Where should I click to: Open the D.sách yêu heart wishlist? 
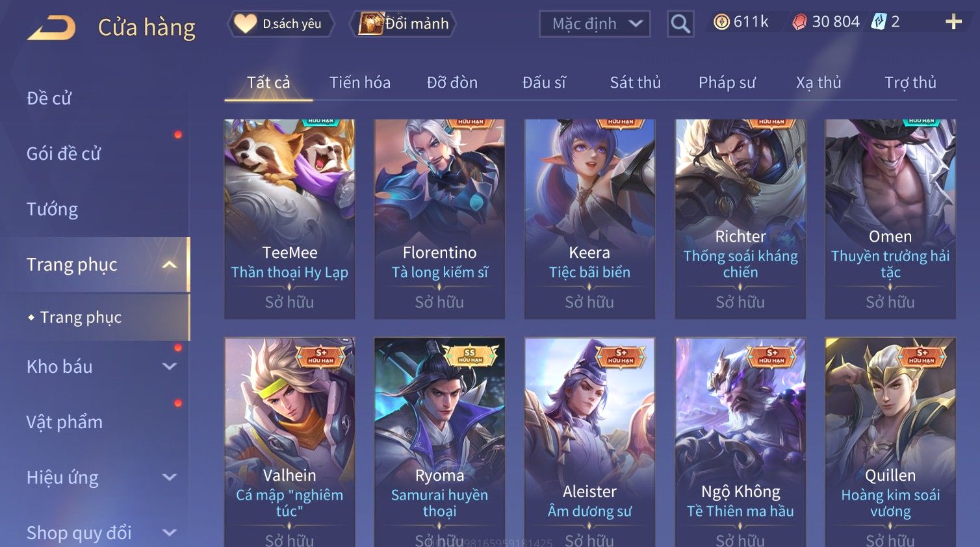281,24
